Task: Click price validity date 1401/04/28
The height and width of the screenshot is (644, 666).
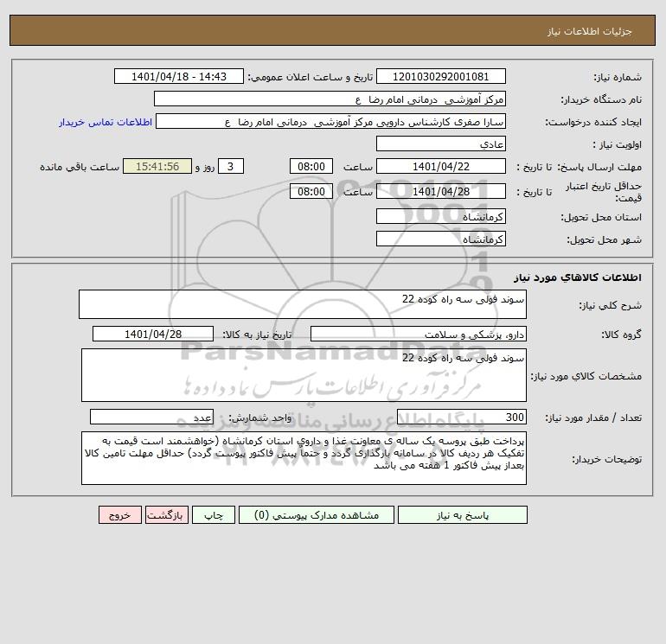Action: click(441, 191)
